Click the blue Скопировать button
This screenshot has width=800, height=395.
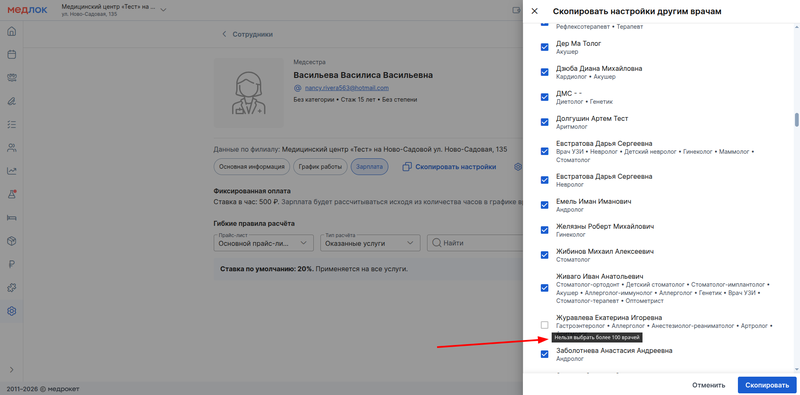tap(766, 385)
